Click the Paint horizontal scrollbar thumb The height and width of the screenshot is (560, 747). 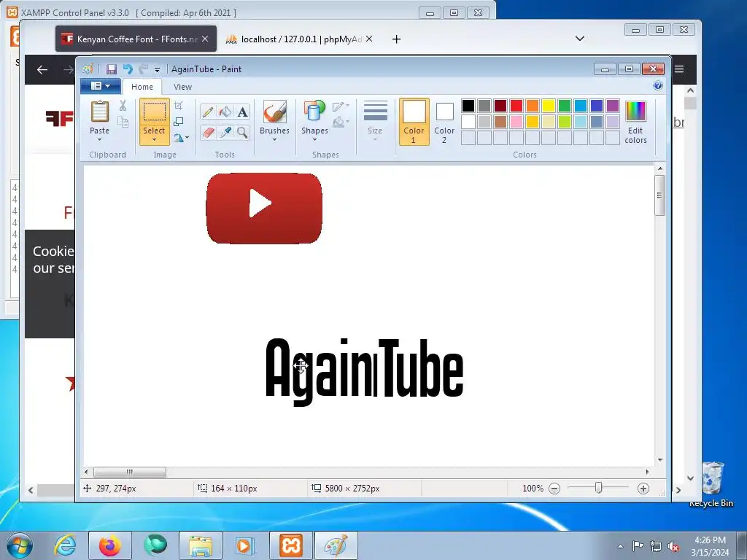pos(130,472)
